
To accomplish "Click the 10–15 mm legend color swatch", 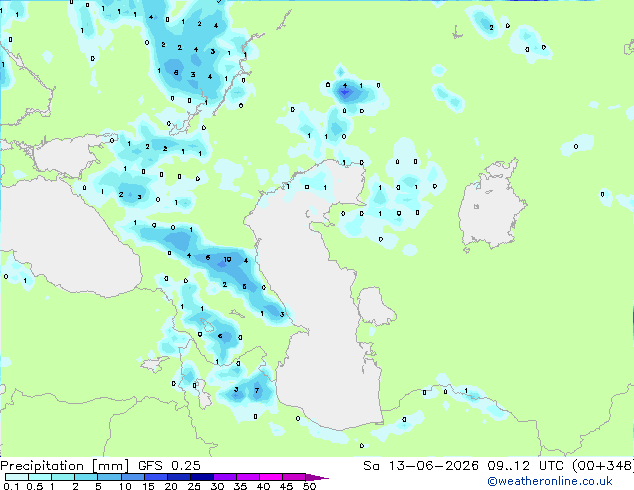I will (132, 477).
